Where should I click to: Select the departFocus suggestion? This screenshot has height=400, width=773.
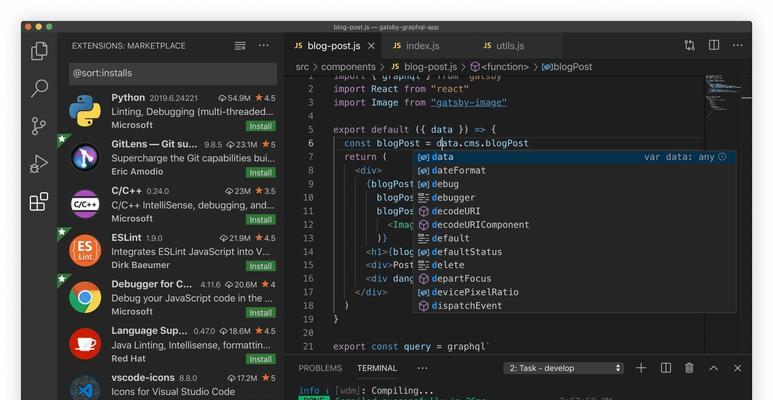[x=574, y=279]
